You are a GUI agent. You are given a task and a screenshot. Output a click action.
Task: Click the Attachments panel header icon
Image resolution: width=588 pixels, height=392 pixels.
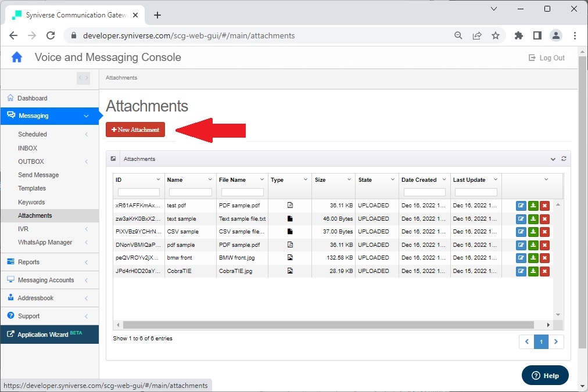click(113, 159)
